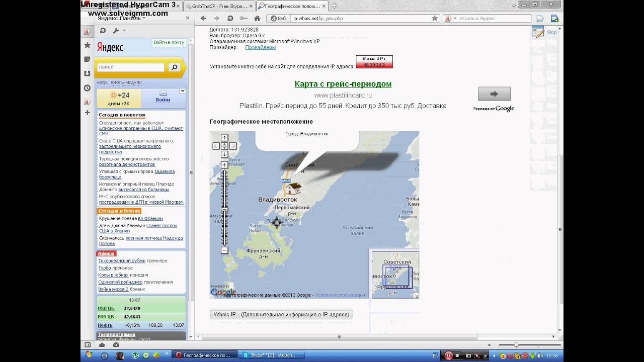Screen dimensions: 644x362
Task: Open 'USD ЦБ' exchange rate link
Action: point(106,308)
